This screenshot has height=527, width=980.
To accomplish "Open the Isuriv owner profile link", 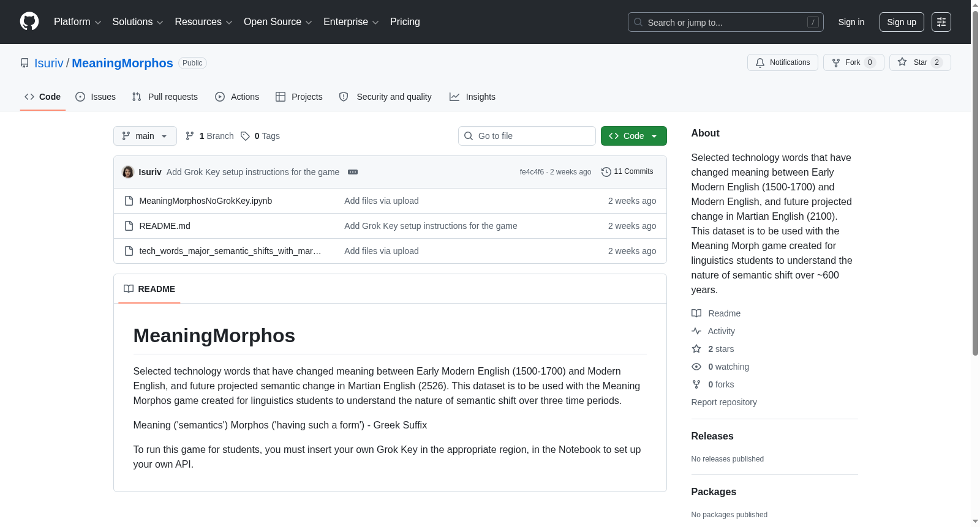I will tap(49, 63).
